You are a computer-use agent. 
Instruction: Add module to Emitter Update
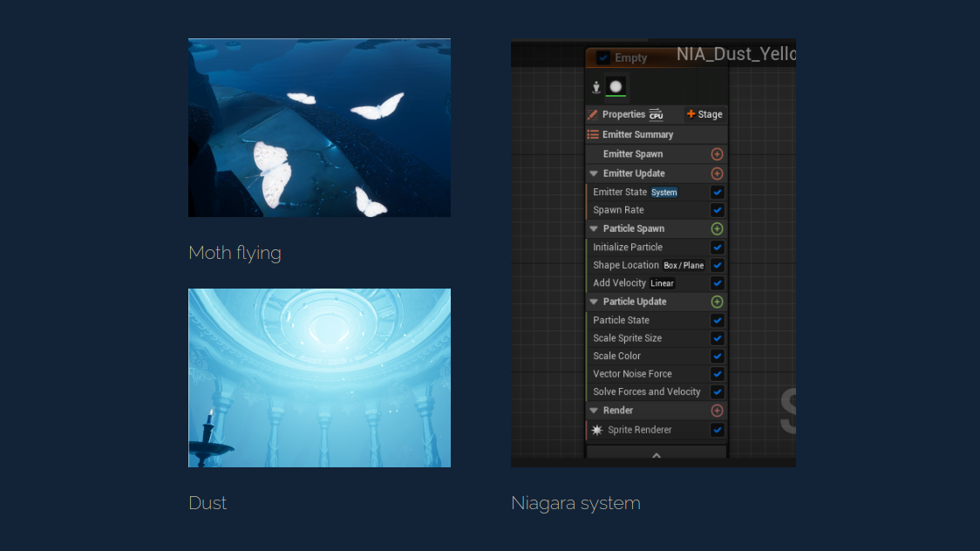717,173
